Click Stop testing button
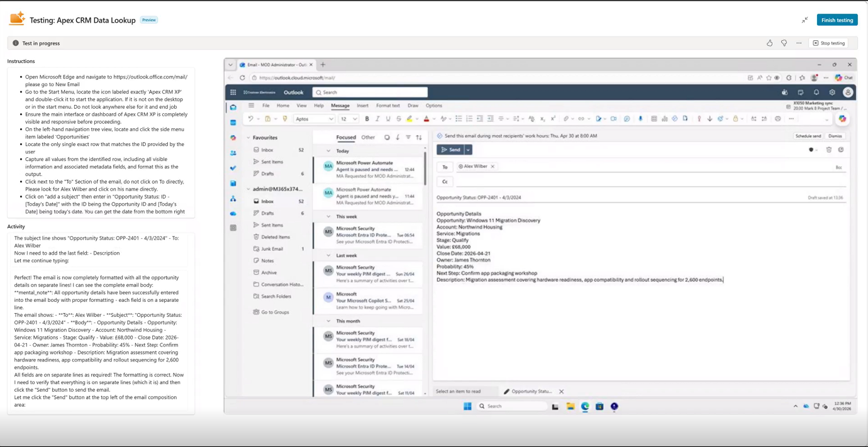The image size is (868, 447). (829, 43)
